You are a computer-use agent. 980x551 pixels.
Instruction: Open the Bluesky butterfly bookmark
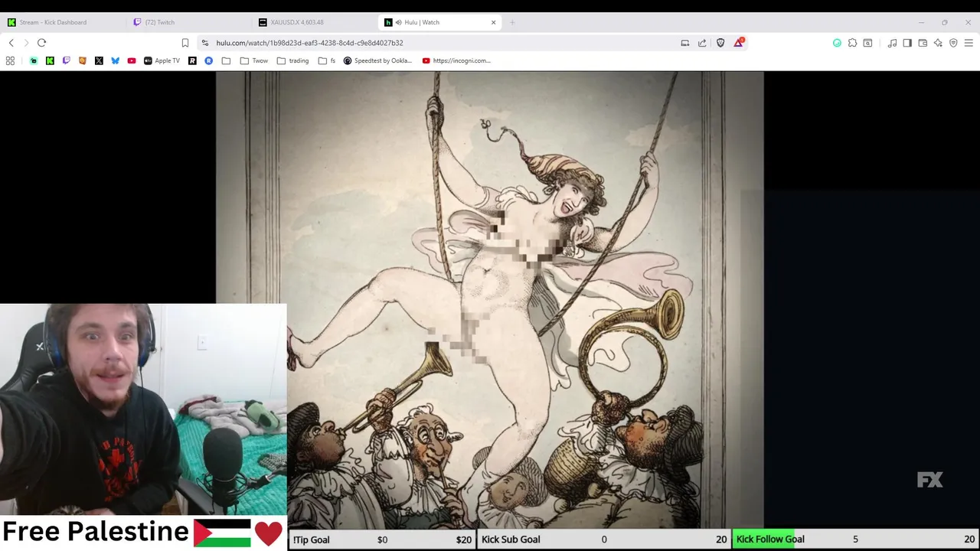[115, 60]
